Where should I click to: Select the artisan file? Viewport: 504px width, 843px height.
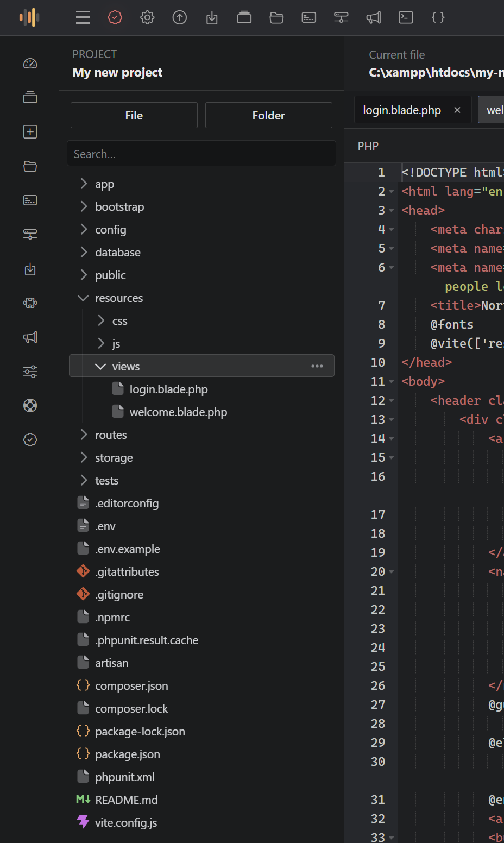point(111,663)
